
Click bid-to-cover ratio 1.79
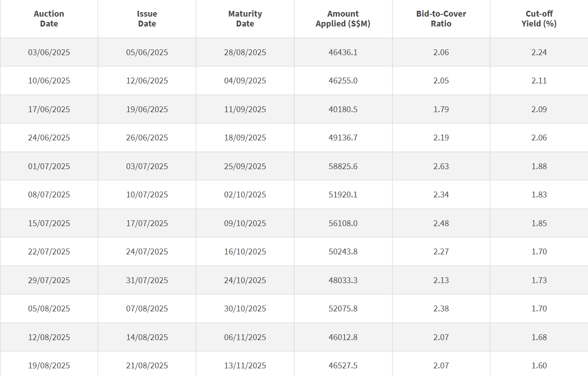tap(441, 109)
